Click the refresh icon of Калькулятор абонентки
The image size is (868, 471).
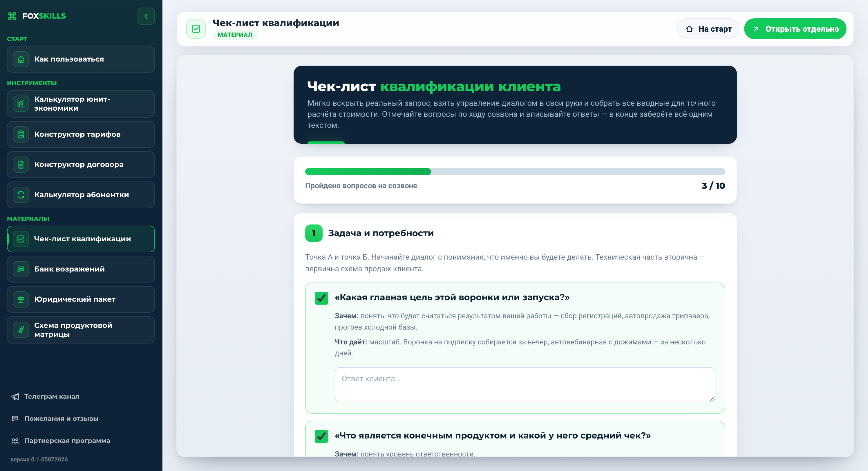pyautogui.click(x=21, y=195)
